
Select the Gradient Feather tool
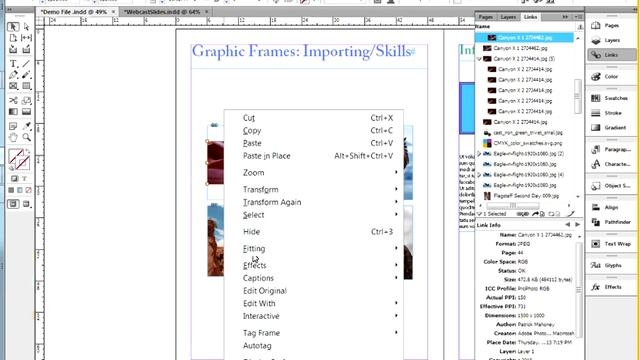[27, 111]
